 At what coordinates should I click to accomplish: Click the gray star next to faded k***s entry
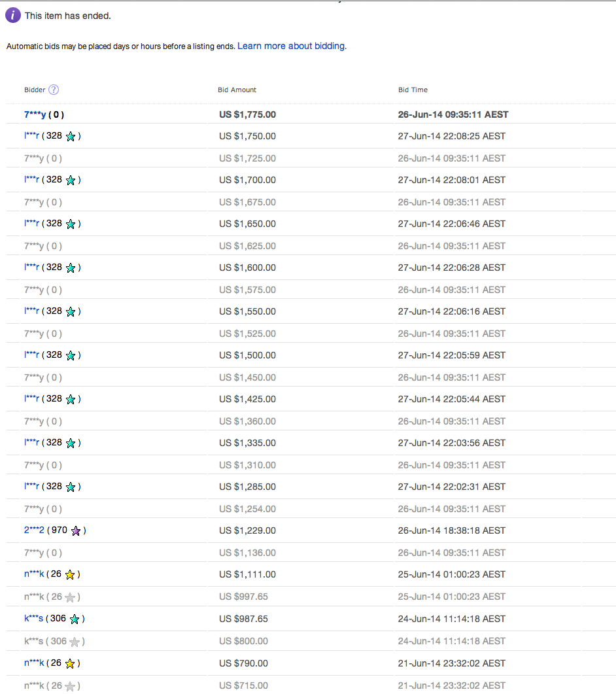pyautogui.click(x=75, y=640)
